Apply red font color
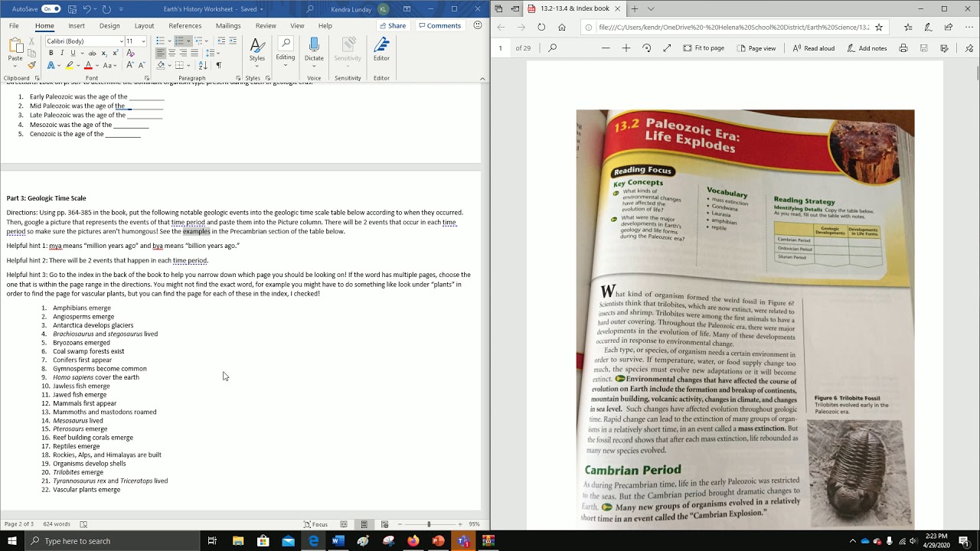 pyautogui.click(x=88, y=65)
